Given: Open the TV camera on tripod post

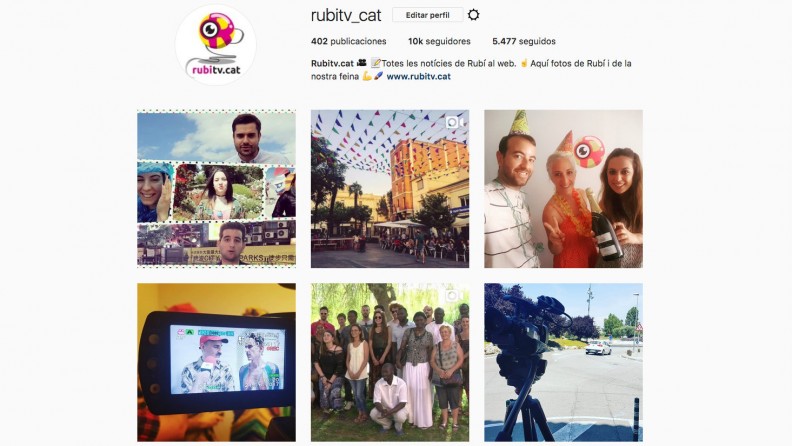Looking at the screenshot, I should coord(563,362).
